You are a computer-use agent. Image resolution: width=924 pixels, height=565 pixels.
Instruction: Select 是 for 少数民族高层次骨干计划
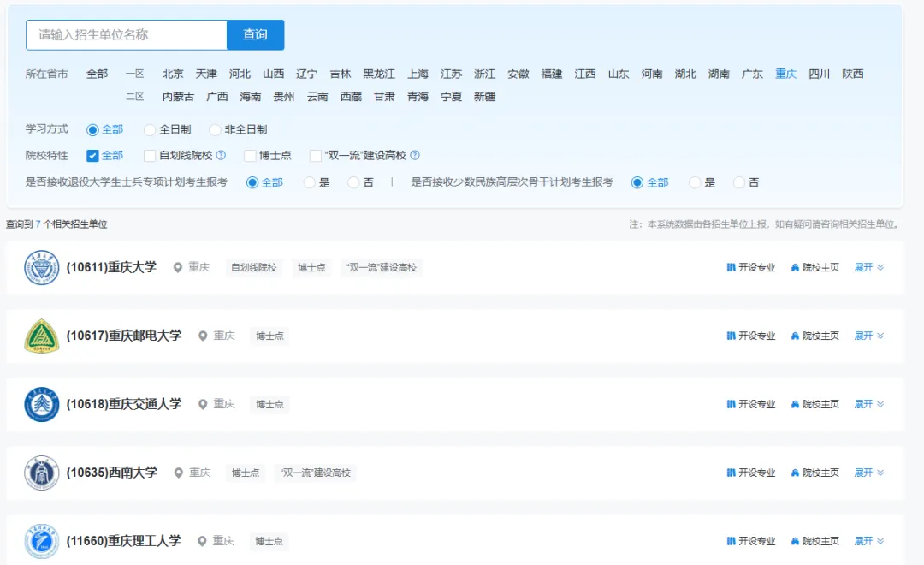tap(695, 183)
